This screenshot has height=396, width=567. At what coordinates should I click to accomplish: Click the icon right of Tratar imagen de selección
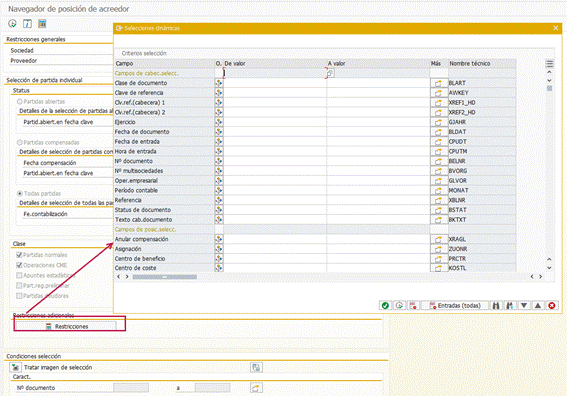[x=256, y=368]
